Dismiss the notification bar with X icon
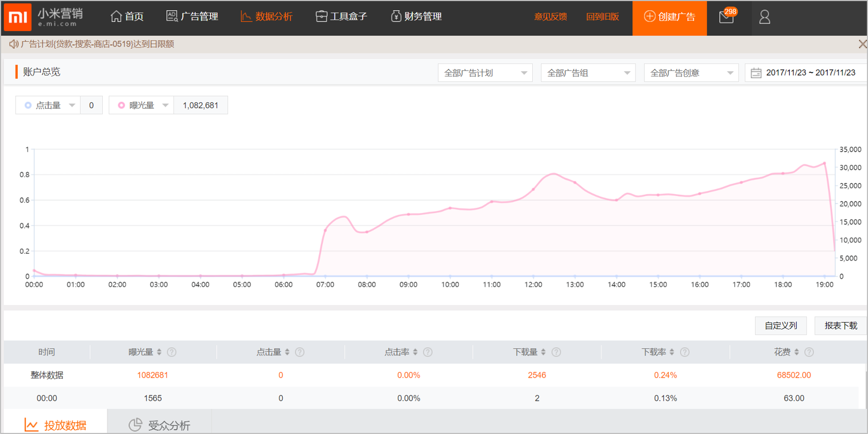The height and width of the screenshot is (434, 868). (x=862, y=44)
